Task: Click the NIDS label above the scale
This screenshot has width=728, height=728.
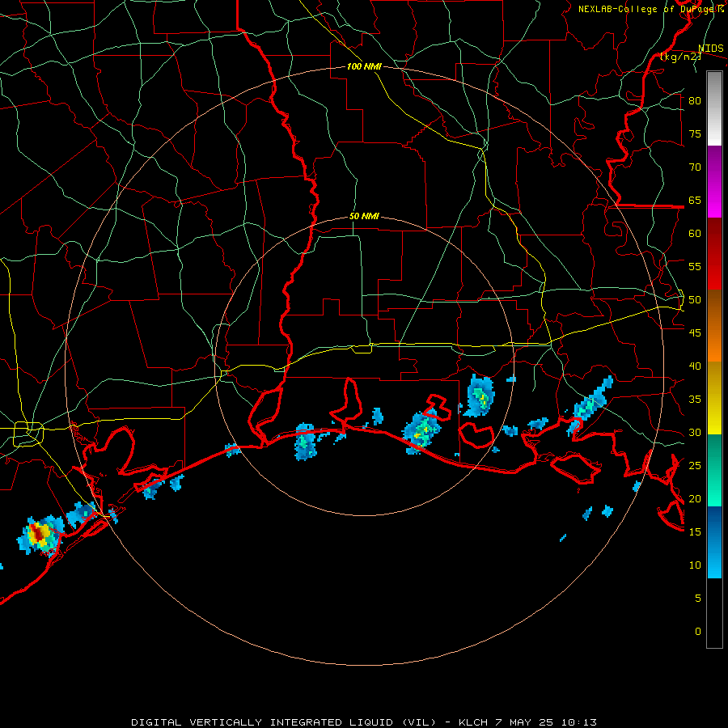Action: (x=711, y=49)
